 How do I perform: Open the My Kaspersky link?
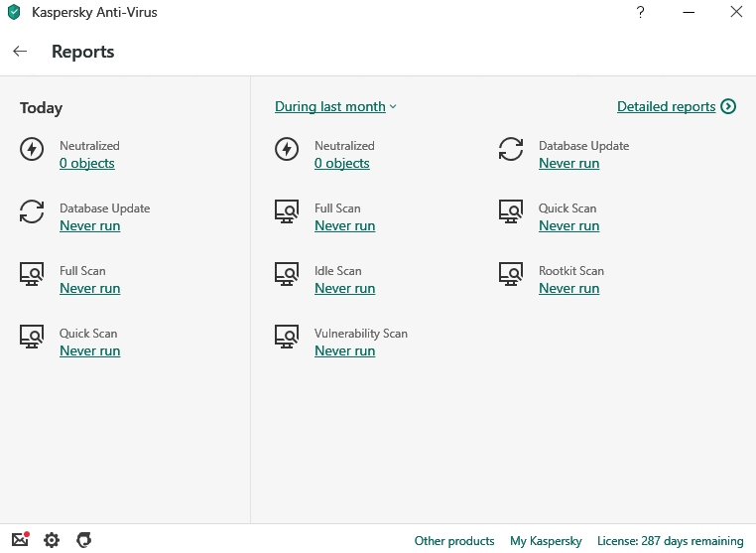(x=547, y=541)
